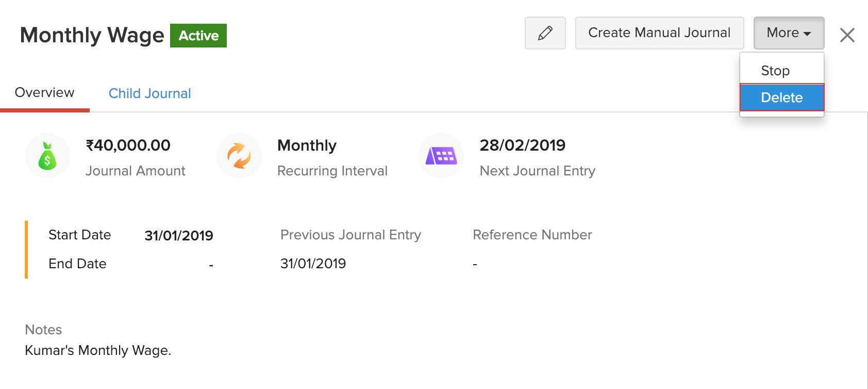Click the Start Date value 31/01/2019
868x389 pixels.
point(178,235)
